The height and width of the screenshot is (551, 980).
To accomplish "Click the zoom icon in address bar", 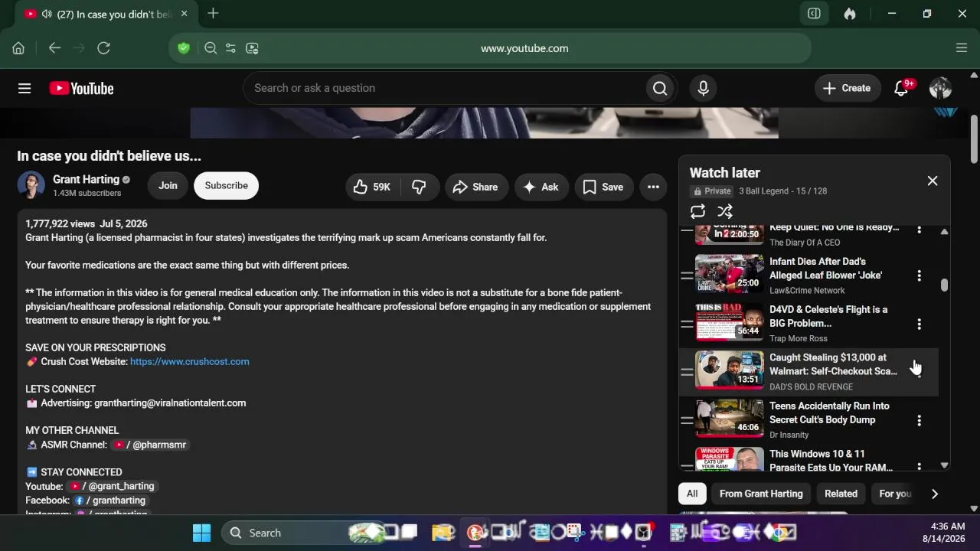I will pyautogui.click(x=211, y=48).
